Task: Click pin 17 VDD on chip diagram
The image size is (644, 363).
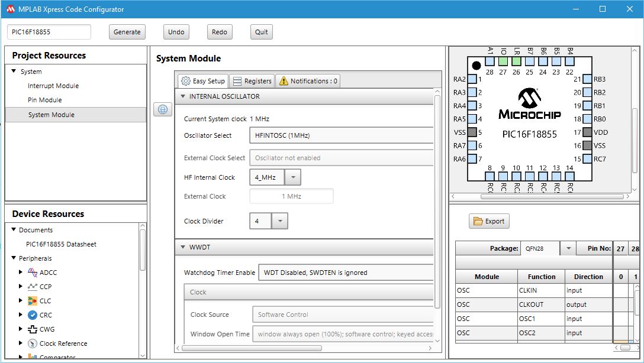Action: pos(587,132)
